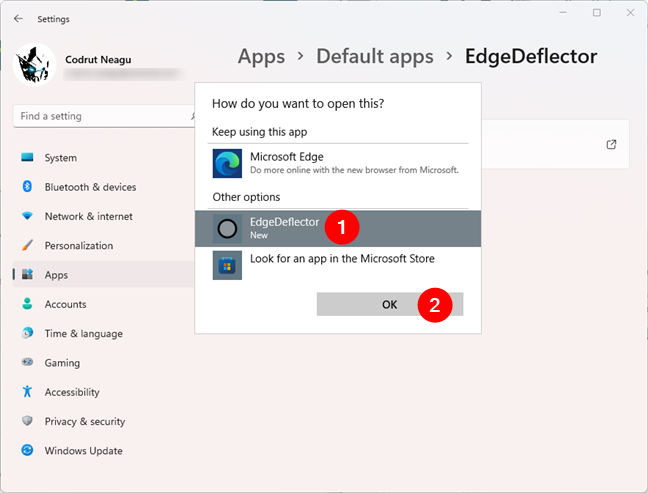Click the search magnifier icon
This screenshot has width=648, height=493.
[193, 116]
